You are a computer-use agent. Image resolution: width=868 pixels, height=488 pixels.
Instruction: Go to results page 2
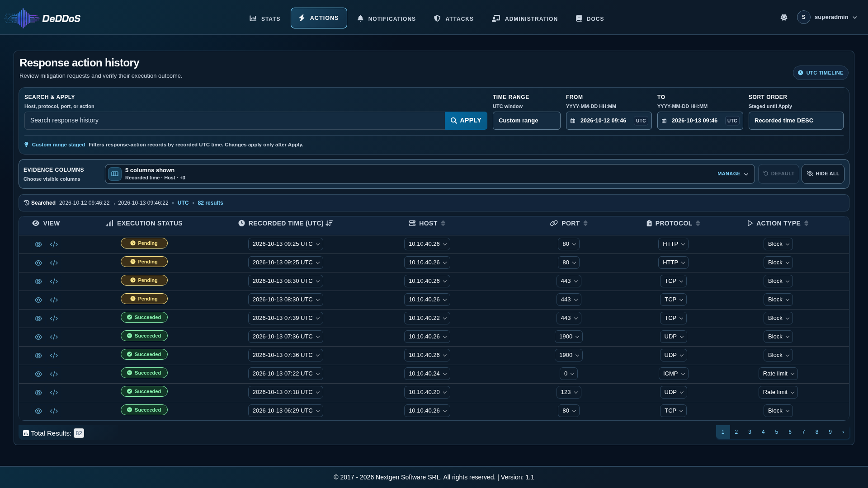pyautogui.click(x=736, y=432)
